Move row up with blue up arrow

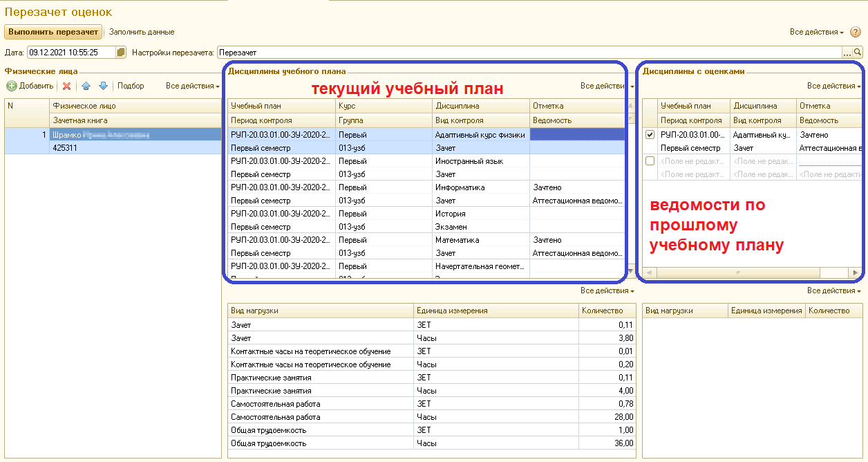[x=86, y=86]
